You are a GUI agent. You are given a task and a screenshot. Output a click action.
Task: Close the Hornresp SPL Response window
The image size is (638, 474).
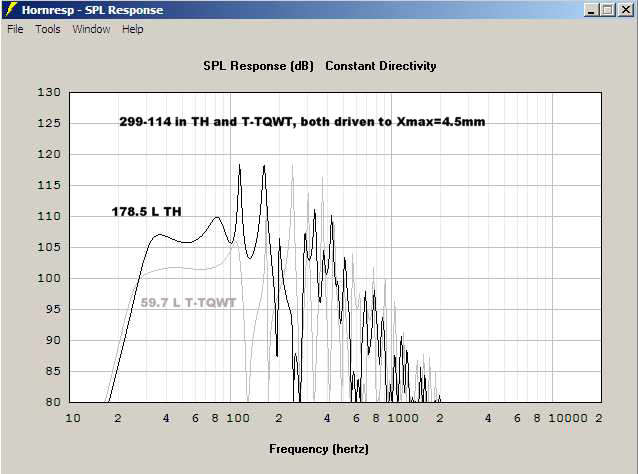(x=625, y=10)
